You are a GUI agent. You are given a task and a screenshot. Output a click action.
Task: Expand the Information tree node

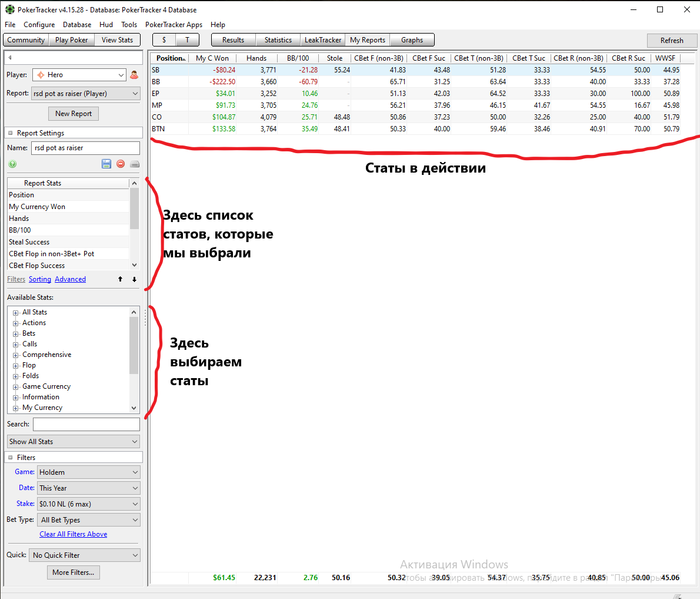(16, 397)
